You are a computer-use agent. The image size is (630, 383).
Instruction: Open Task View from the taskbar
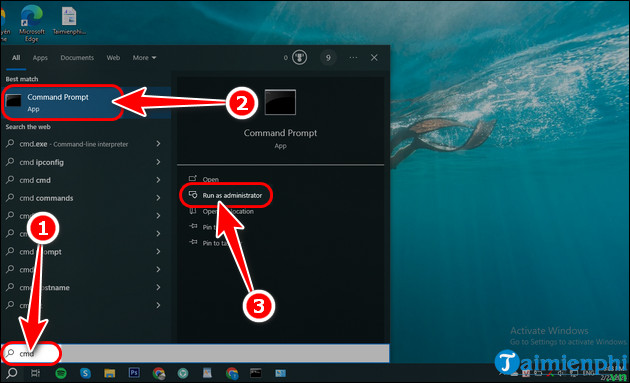pos(35,373)
